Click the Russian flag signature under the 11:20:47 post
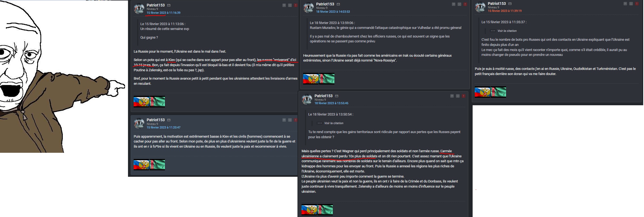This screenshot has width=644, height=217. tap(141, 165)
